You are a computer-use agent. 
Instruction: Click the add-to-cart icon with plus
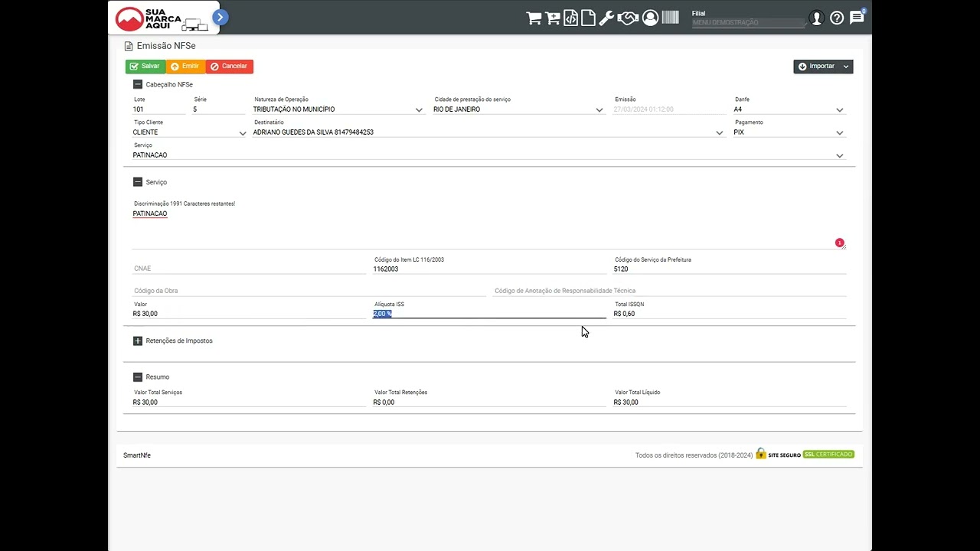point(553,18)
